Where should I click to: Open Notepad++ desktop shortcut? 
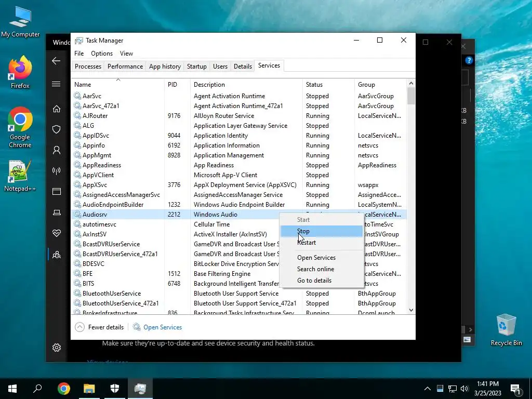coord(20,176)
